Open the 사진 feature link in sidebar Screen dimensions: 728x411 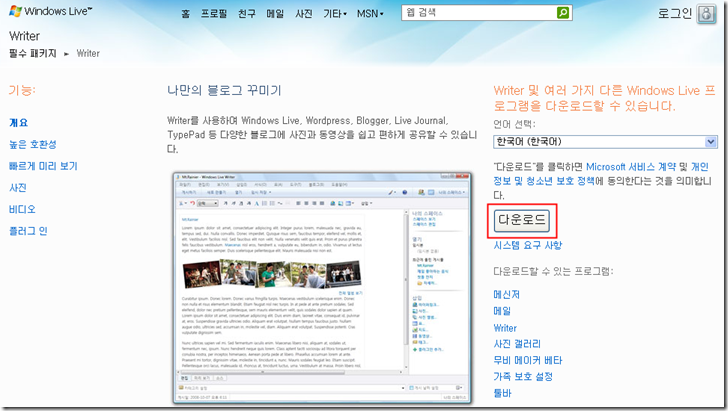(x=18, y=188)
